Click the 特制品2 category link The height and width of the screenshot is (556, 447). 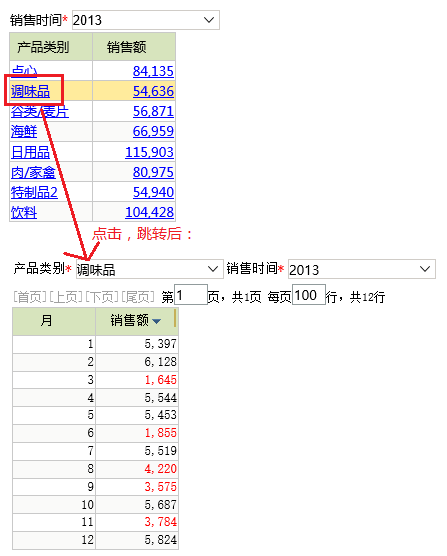coord(34,192)
